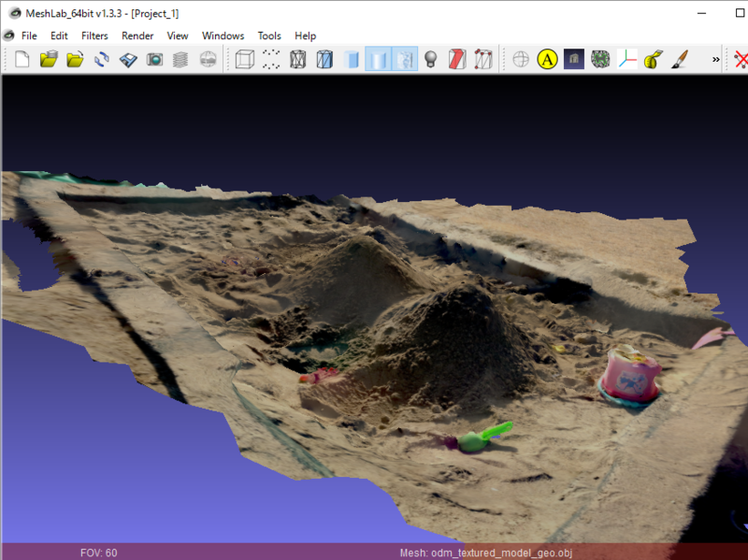Click the FOV: 60 readout

point(99,553)
